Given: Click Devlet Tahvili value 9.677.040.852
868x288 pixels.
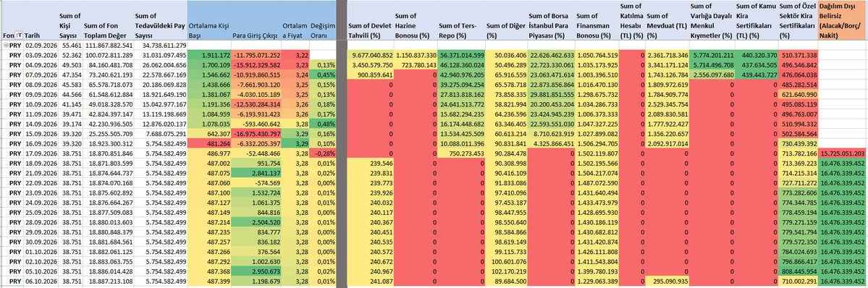Looking at the screenshot, I should click(x=371, y=56).
